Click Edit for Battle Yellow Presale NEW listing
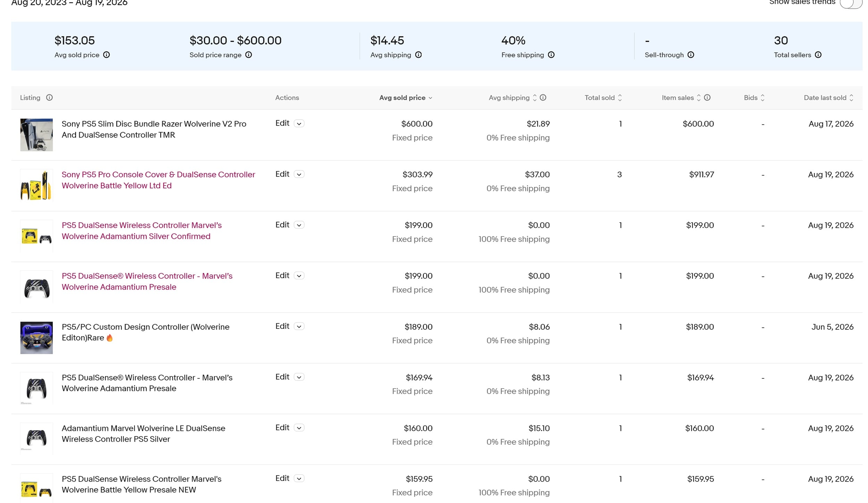This screenshot has height=503, width=868. pos(282,478)
